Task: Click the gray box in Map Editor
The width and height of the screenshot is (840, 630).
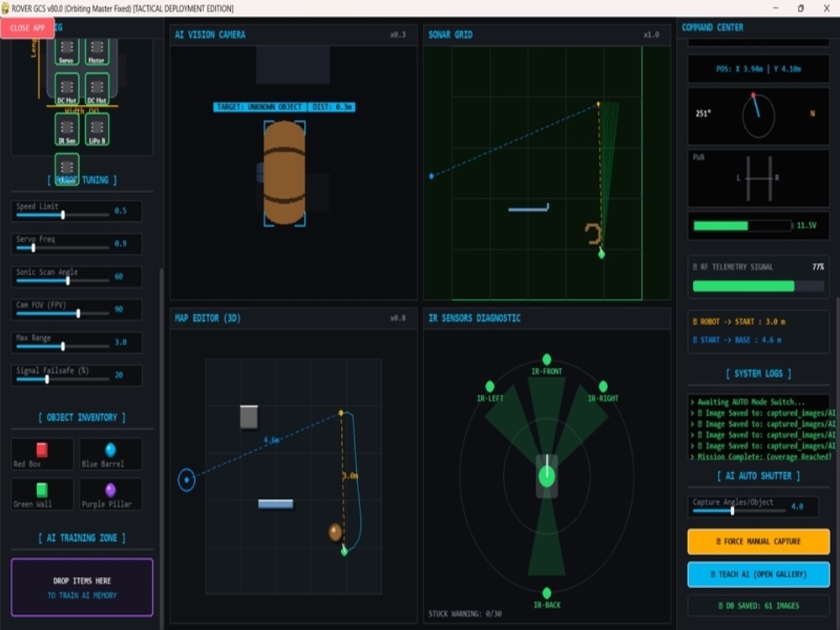Action: click(249, 417)
